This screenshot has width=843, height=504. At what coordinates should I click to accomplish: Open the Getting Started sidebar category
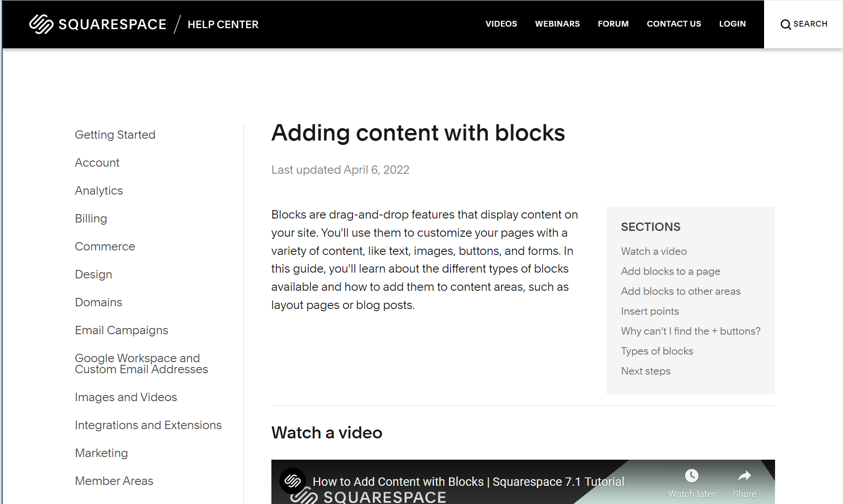(x=115, y=134)
